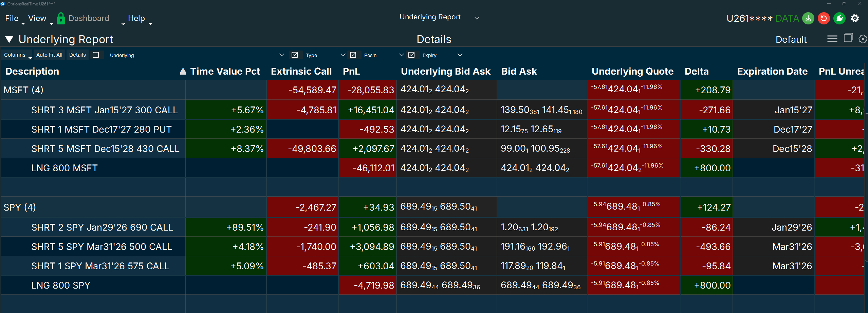Open the top-right settings gear
This screenshot has width=868, height=313.
tap(855, 18)
